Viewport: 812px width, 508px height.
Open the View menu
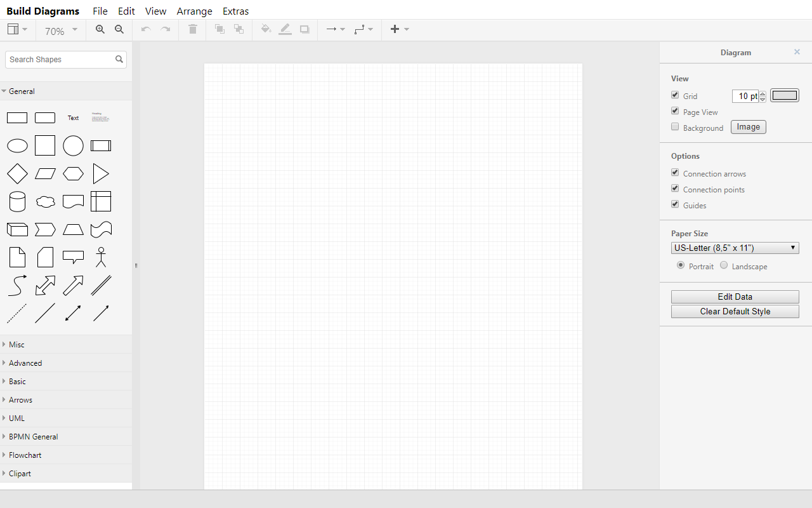[x=155, y=11]
